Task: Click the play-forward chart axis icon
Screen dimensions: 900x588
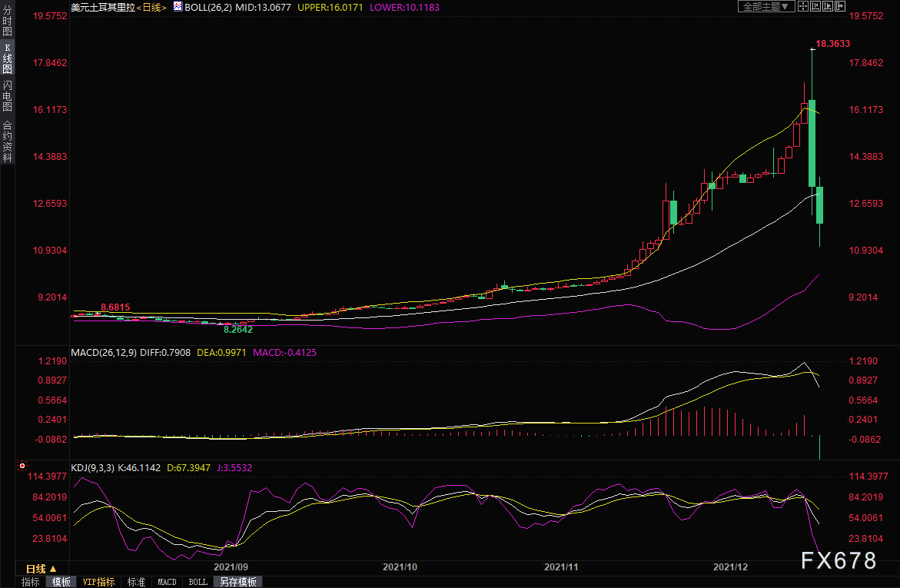Action: (x=828, y=6)
